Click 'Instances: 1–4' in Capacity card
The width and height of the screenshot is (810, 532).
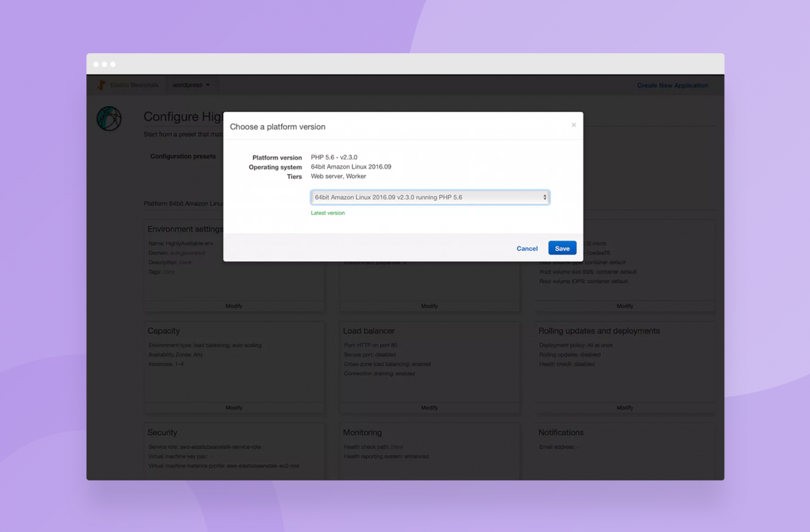(166, 364)
